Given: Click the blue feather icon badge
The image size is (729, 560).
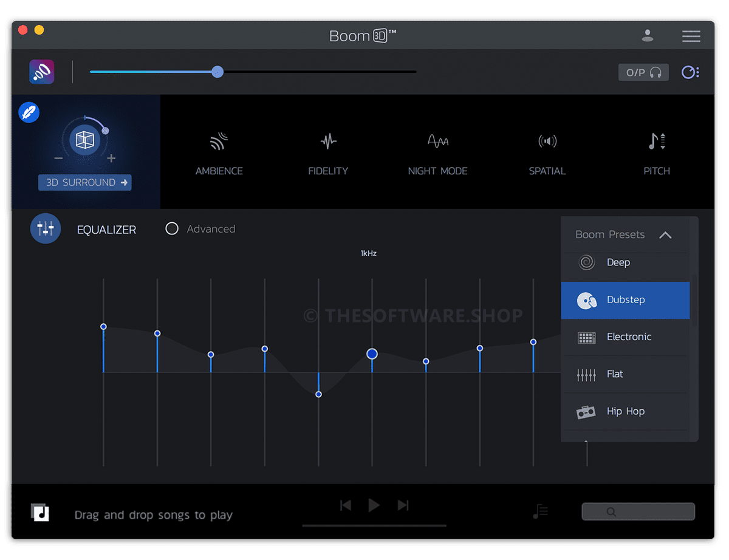Looking at the screenshot, I should (x=29, y=112).
